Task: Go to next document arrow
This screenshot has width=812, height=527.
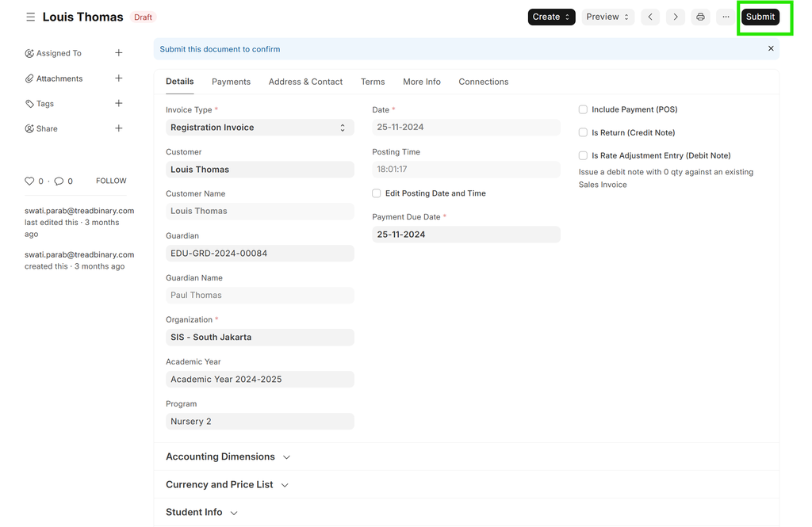Action: [x=676, y=17]
